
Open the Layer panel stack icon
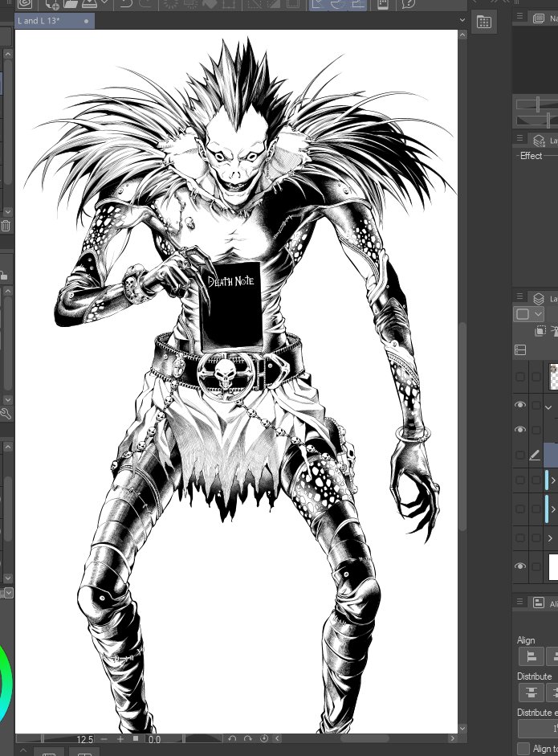click(x=539, y=298)
